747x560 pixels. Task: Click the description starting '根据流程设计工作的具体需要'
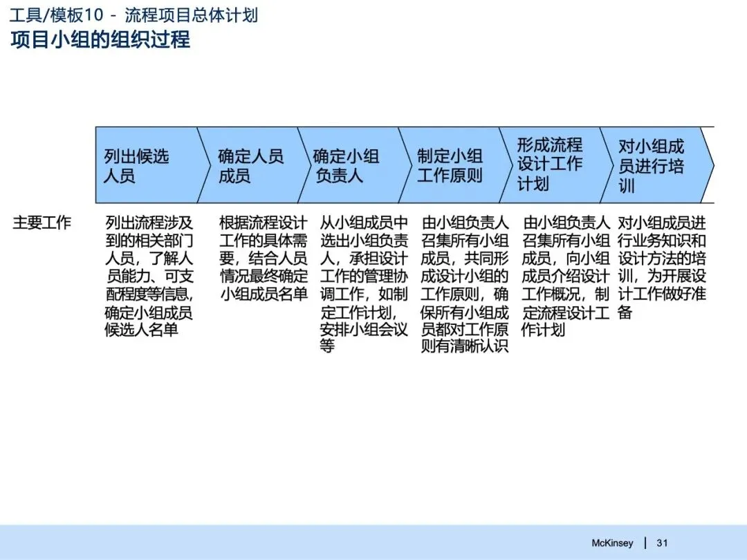tap(264, 258)
